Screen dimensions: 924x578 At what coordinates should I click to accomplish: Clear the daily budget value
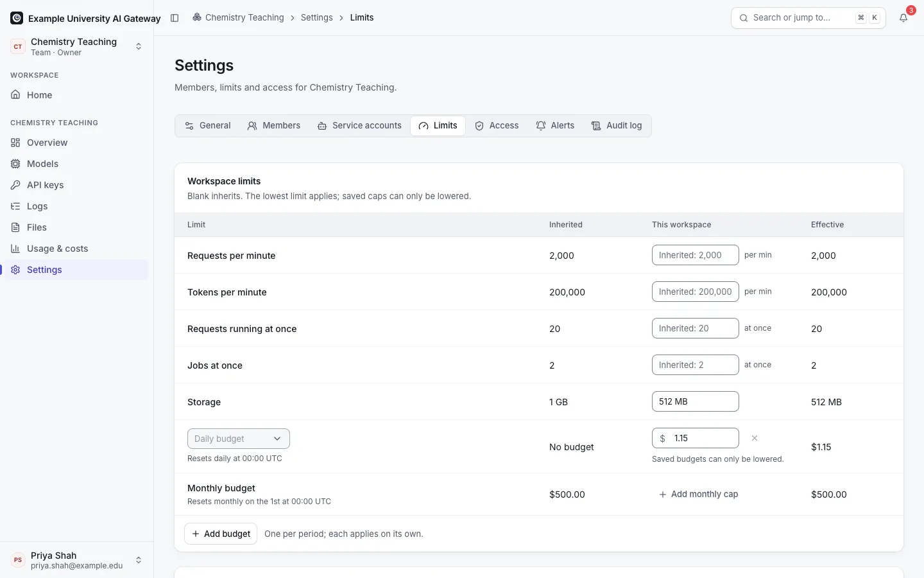(x=755, y=438)
